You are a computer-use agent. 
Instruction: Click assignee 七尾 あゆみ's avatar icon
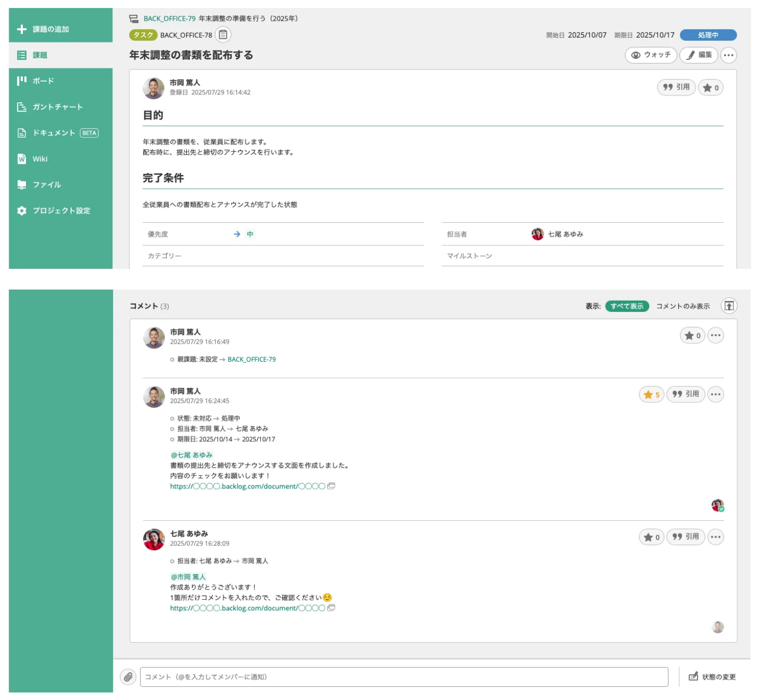click(x=537, y=234)
